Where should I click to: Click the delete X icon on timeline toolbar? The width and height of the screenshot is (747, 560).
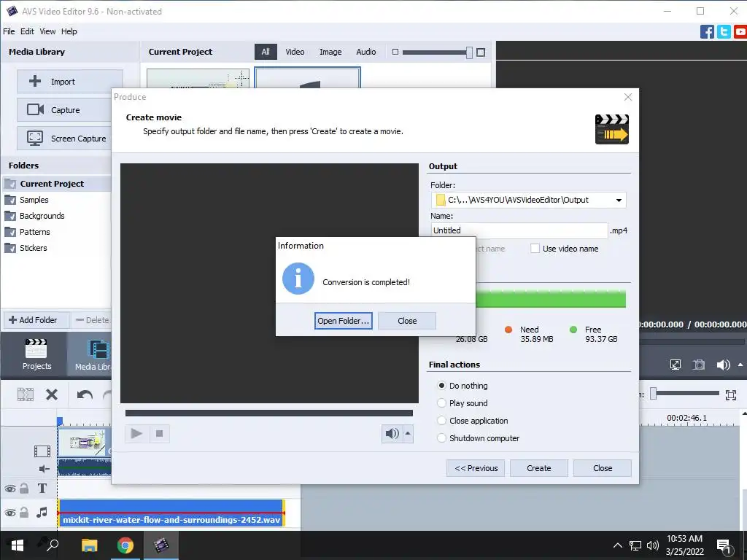(52, 394)
